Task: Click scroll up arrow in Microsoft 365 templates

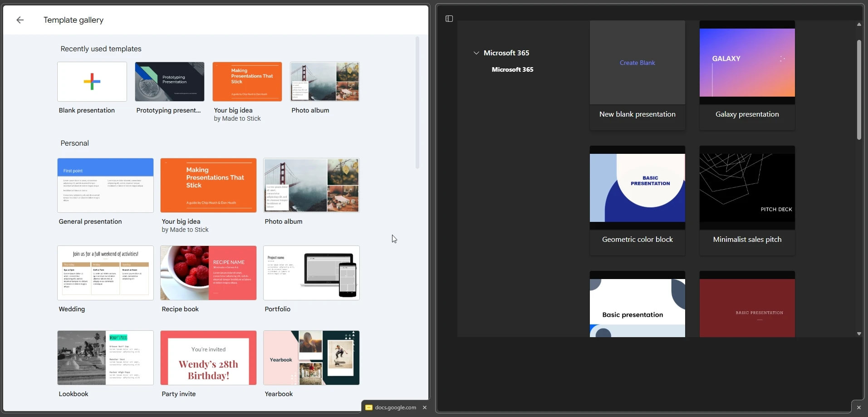Action: tap(859, 25)
